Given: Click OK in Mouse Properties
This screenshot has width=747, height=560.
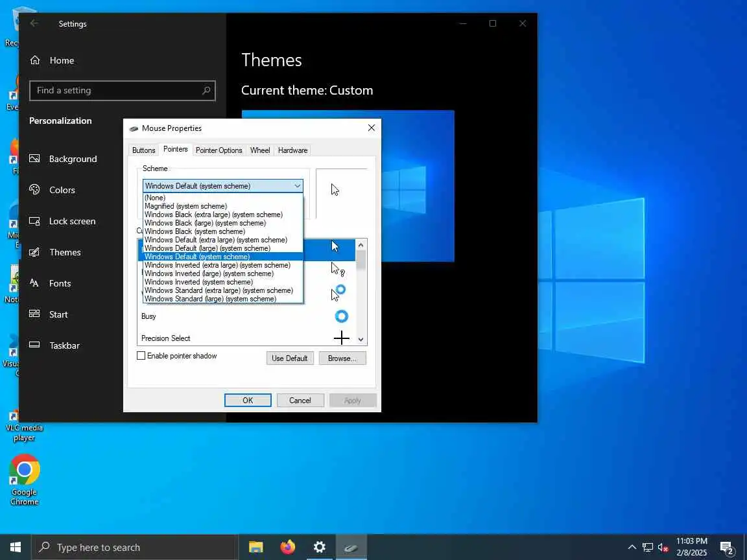Looking at the screenshot, I should [x=248, y=401].
